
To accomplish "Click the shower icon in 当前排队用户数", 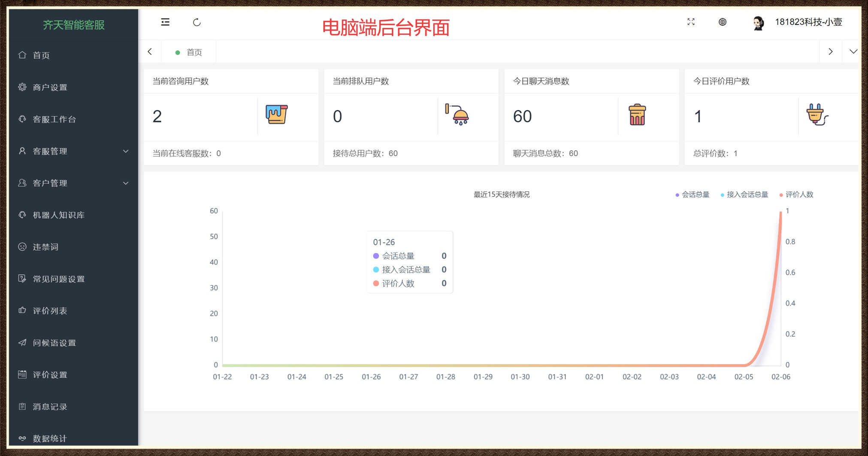I will coord(457,115).
